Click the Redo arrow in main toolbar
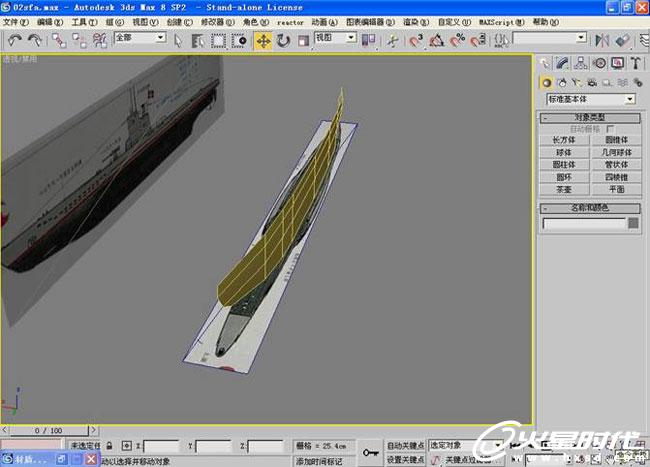650x467 pixels. (34, 40)
